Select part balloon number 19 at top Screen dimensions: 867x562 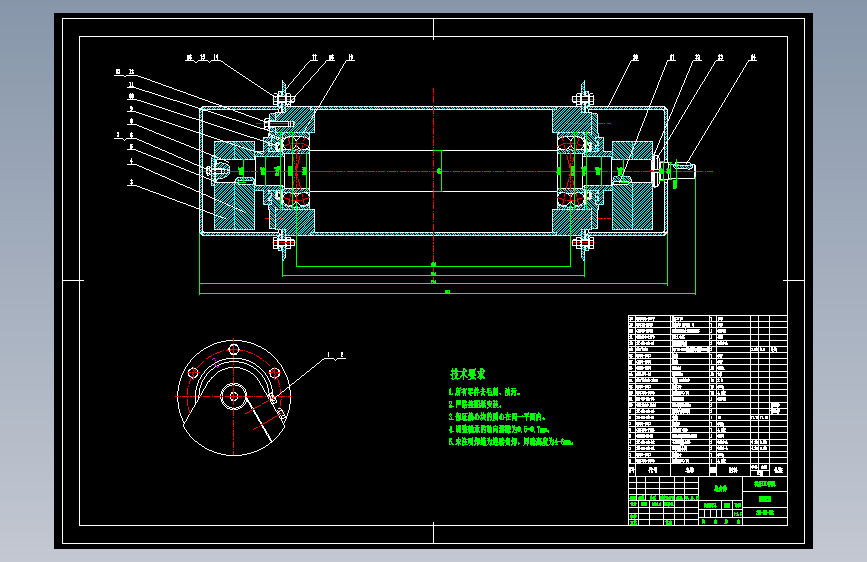(x=351, y=58)
